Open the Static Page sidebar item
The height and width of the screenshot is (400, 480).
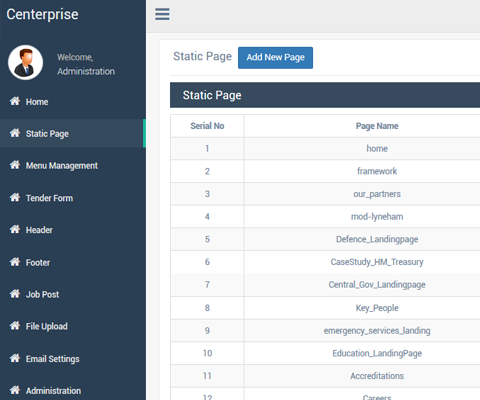click(x=73, y=133)
